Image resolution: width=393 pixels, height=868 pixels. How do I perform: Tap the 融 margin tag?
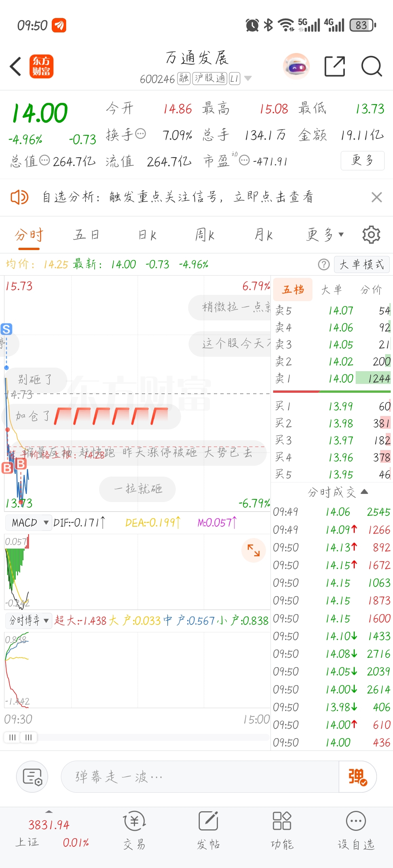184,79
